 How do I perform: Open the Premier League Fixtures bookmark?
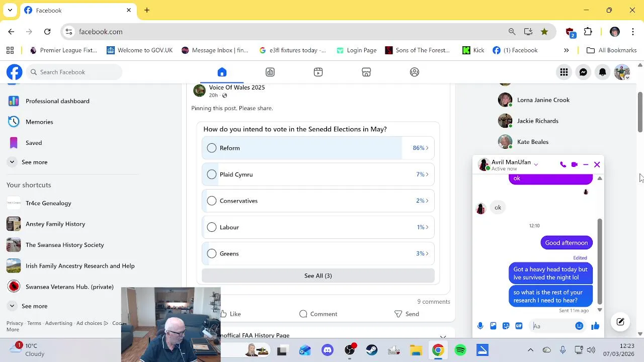pyautogui.click(x=63, y=50)
